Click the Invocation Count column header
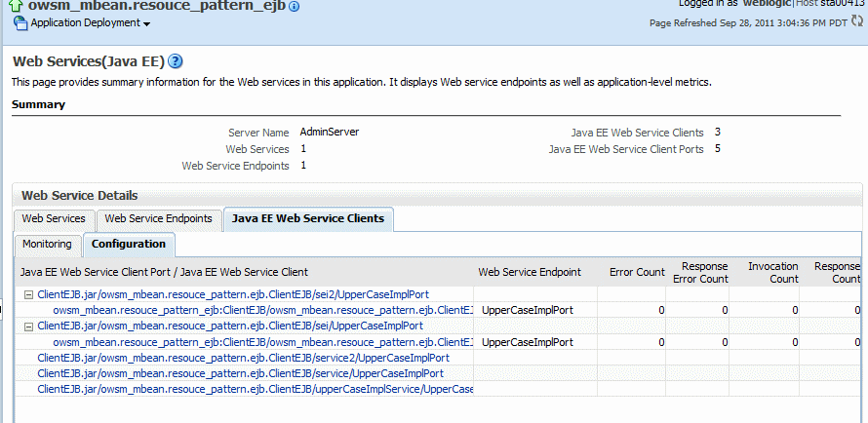The image size is (868, 423). point(772,272)
